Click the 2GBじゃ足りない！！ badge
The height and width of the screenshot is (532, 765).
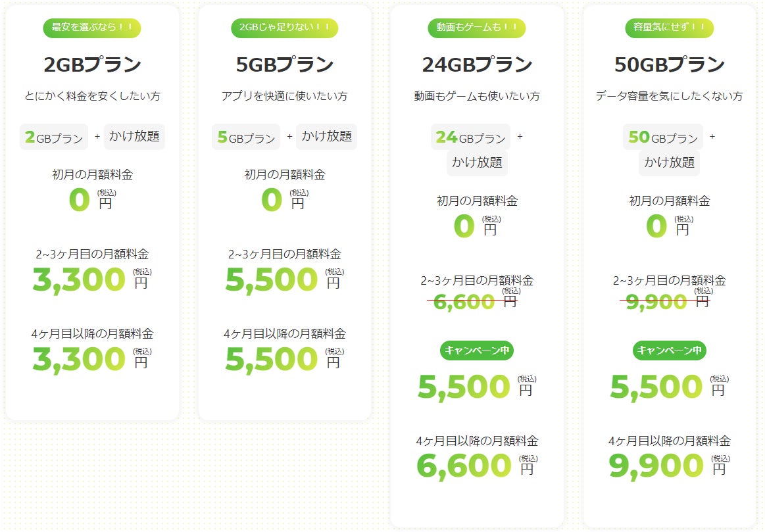pos(285,28)
